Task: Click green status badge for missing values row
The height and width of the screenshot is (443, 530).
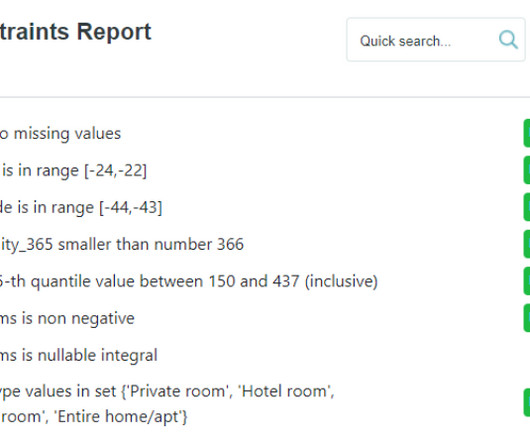Action: click(527, 133)
